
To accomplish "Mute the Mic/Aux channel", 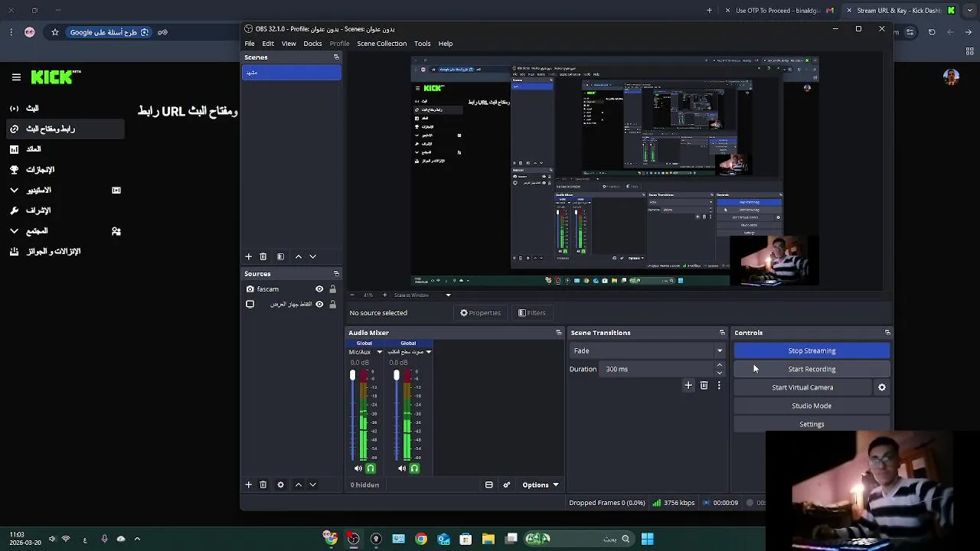I will click(x=358, y=468).
